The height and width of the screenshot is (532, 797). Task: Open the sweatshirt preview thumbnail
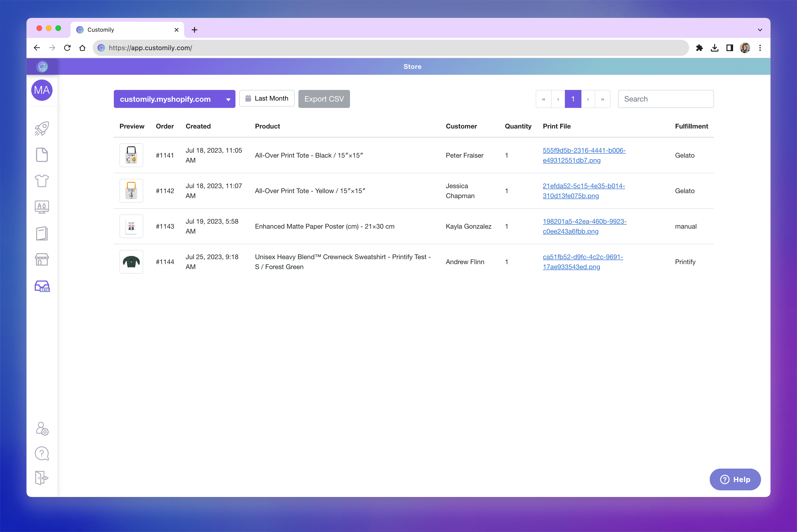131,262
